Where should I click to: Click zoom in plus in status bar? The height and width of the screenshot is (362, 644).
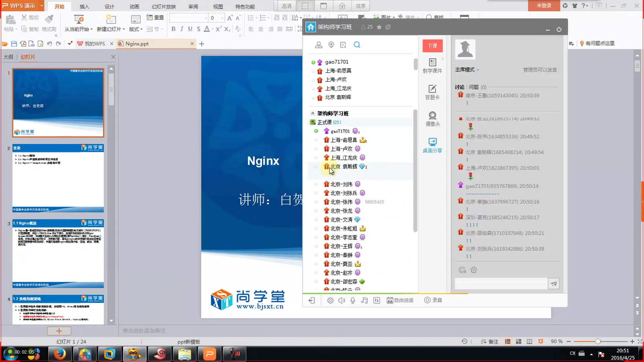(632, 342)
